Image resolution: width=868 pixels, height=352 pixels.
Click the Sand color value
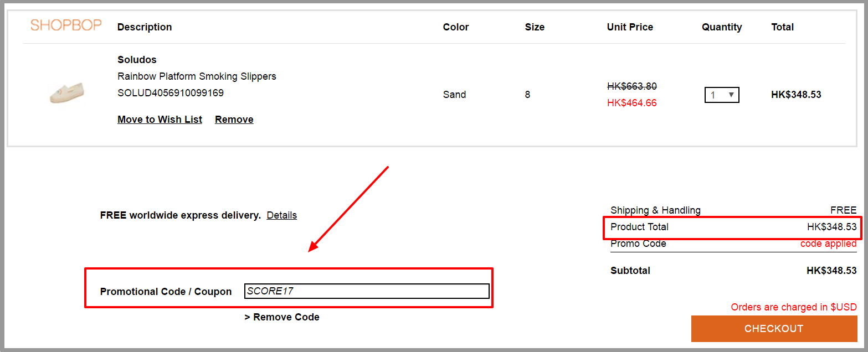(x=454, y=95)
